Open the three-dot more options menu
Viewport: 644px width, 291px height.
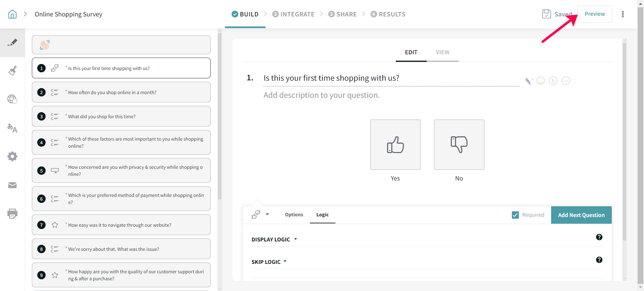tap(623, 14)
